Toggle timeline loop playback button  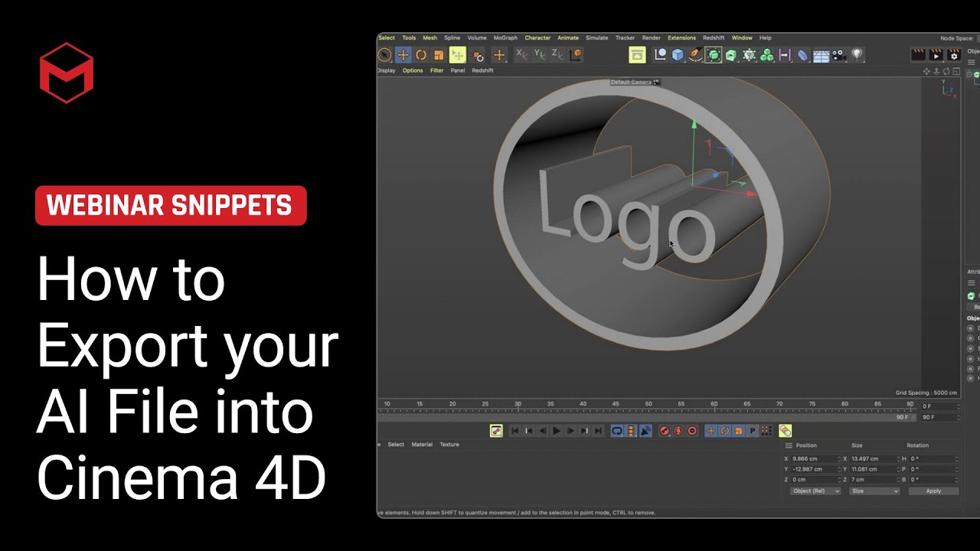[x=617, y=431]
